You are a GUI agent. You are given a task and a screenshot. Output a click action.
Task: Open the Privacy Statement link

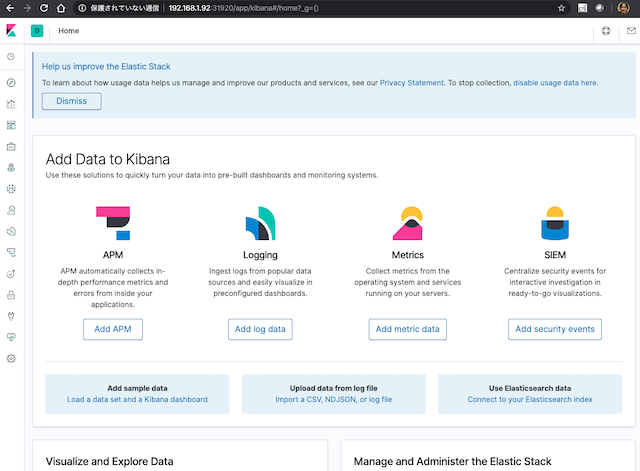point(411,83)
